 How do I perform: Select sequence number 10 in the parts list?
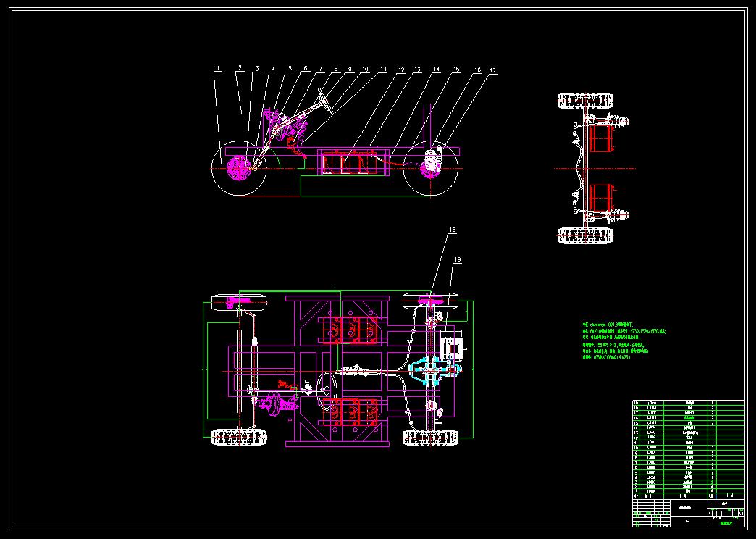[x=636, y=447]
